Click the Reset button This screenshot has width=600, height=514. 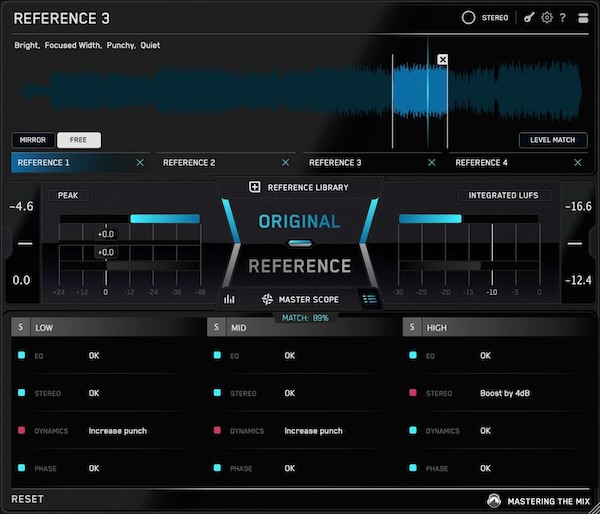point(28,499)
